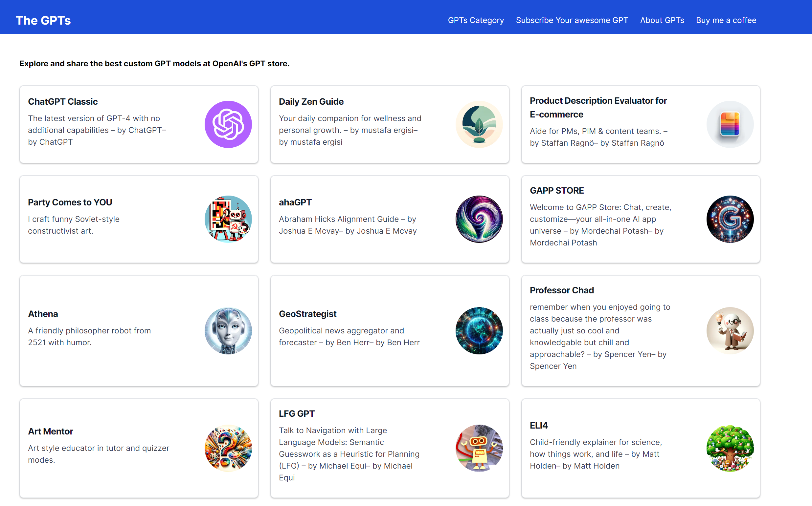Viewport: 812px width, 506px height.
Task: Click the Buy me a coffee link
Action: (726, 20)
